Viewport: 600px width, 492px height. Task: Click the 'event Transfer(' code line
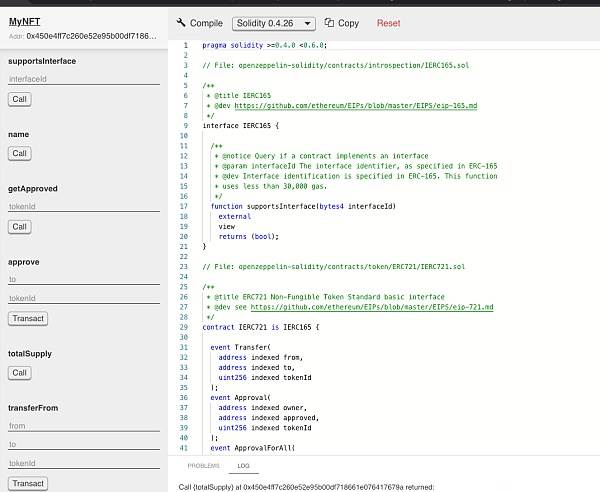click(x=240, y=347)
